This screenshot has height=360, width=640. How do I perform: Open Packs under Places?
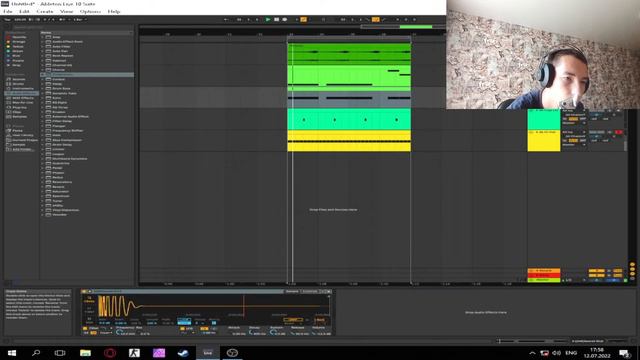[18, 131]
